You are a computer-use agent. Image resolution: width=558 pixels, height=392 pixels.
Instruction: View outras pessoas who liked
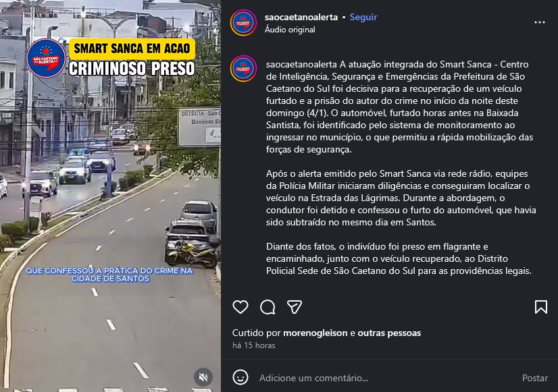point(389,333)
